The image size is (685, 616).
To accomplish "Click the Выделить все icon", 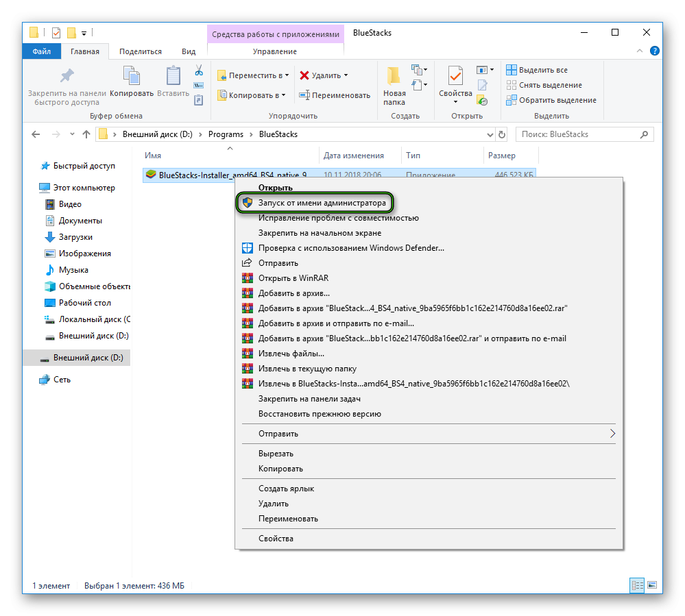I will pyautogui.click(x=511, y=70).
